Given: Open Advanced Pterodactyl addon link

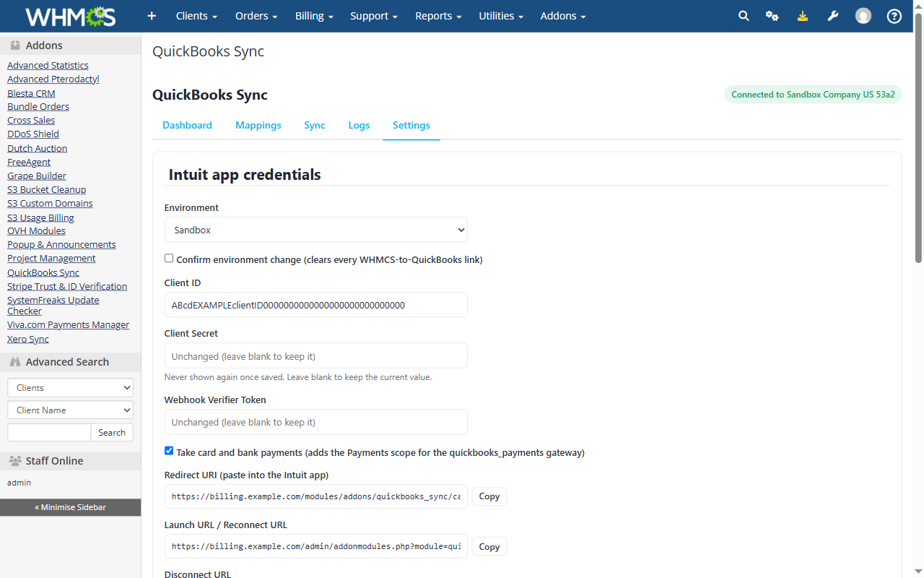Looking at the screenshot, I should [x=53, y=79].
